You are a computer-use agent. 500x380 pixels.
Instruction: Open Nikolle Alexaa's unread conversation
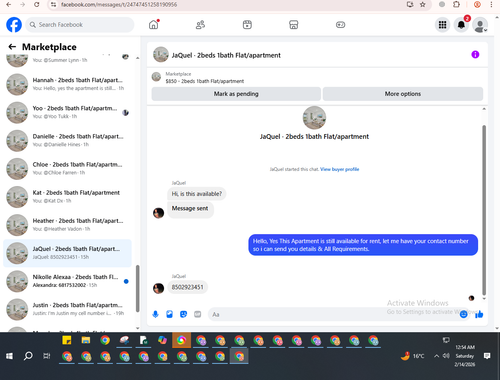coord(68,281)
